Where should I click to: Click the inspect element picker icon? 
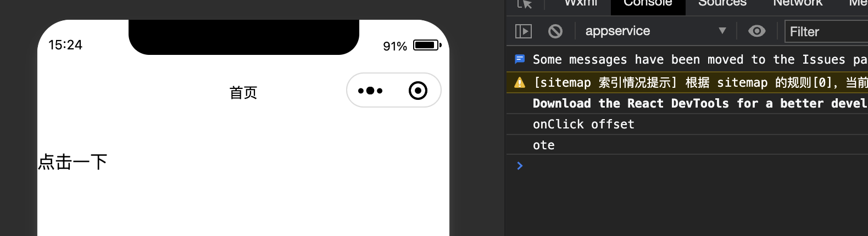click(525, 4)
